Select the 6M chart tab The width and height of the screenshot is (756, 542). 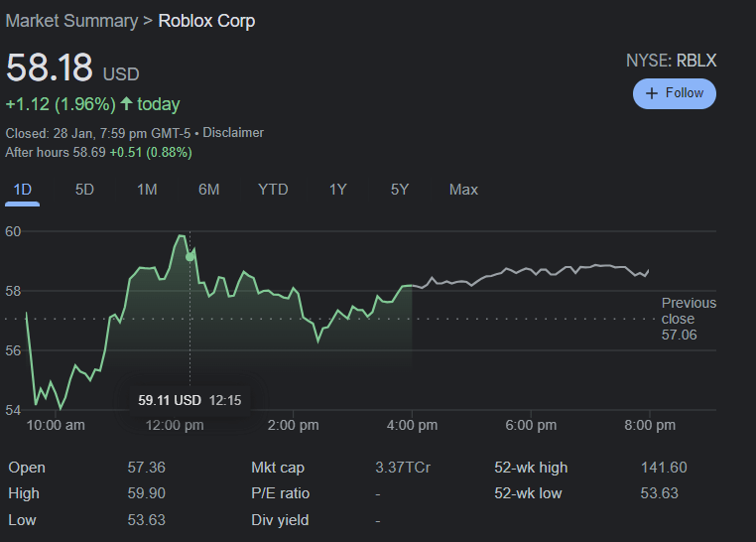208,190
